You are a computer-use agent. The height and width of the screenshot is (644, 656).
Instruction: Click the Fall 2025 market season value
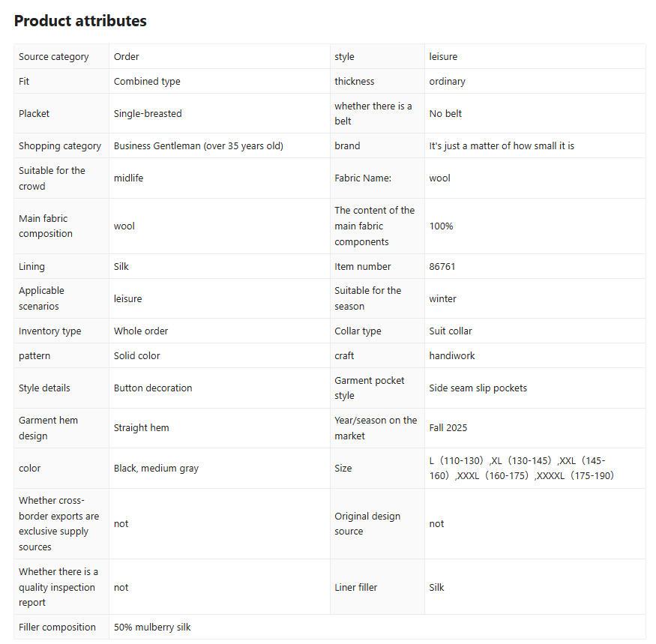448,428
